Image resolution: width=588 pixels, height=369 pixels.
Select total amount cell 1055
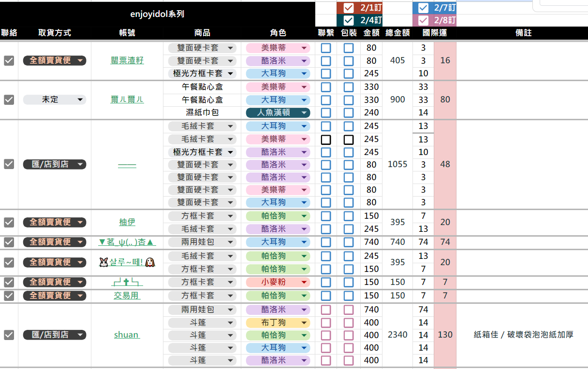click(x=397, y=164)
